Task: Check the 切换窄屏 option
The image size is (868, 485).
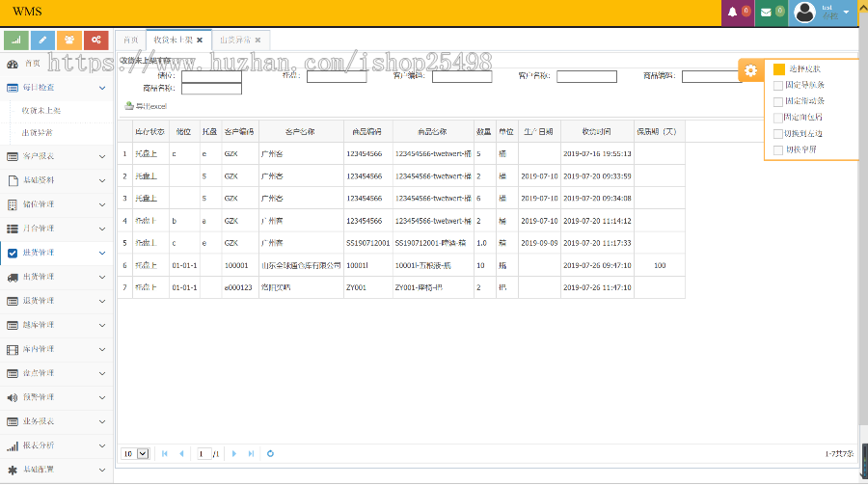Action: 778,149
